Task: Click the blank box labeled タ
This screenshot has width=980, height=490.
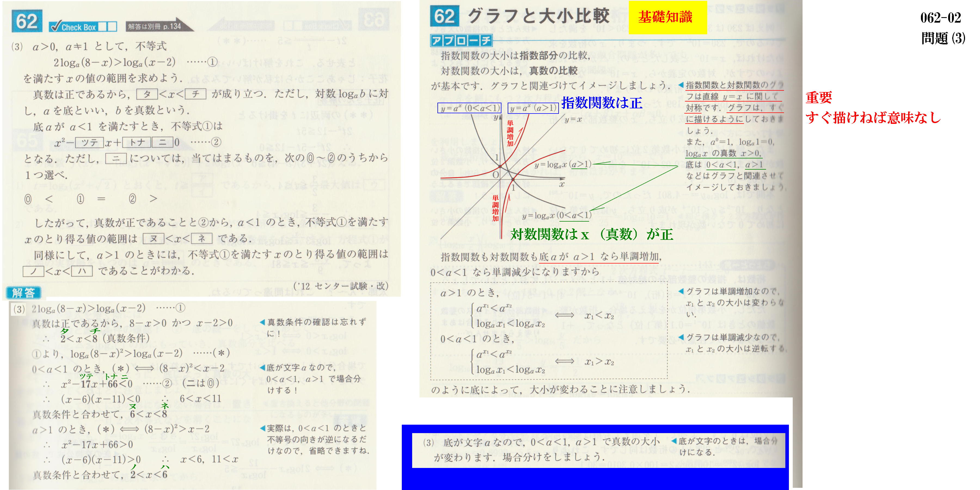Action: click(x=147, y=94)
